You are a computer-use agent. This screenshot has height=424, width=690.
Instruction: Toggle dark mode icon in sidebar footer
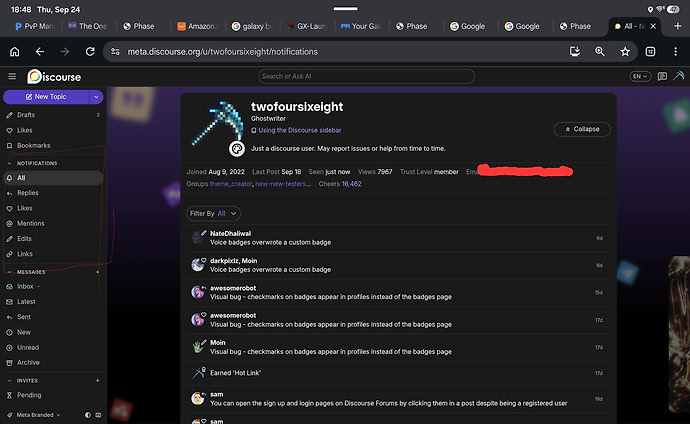coord(88,415)
